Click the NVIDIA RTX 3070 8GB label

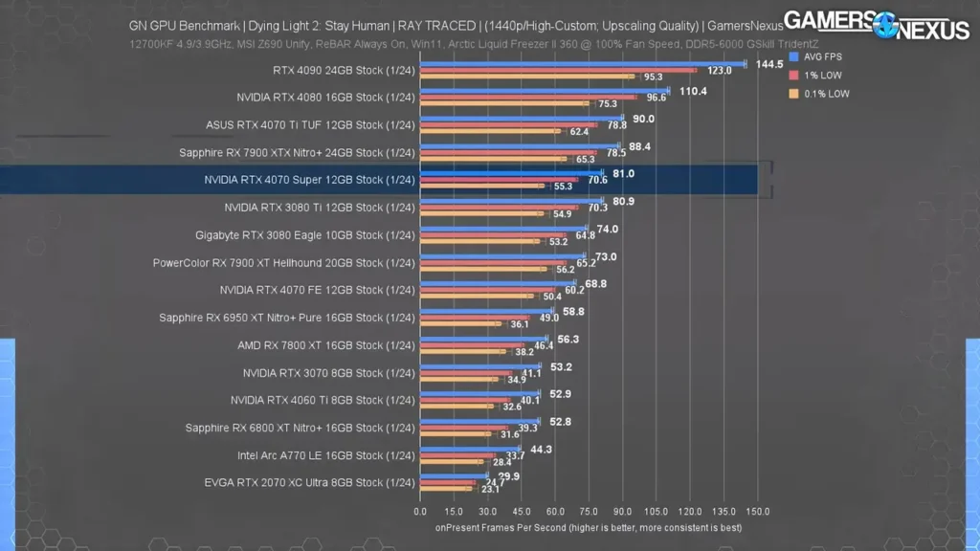pyautogui.click(x=329, y=373)
